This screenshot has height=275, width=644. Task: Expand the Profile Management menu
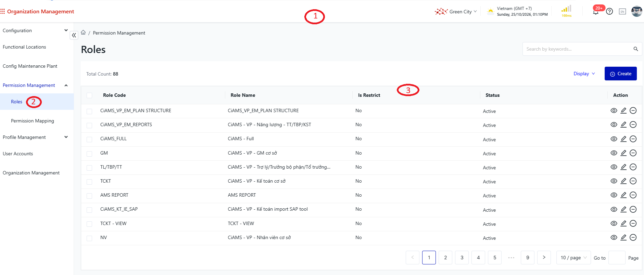35,137
